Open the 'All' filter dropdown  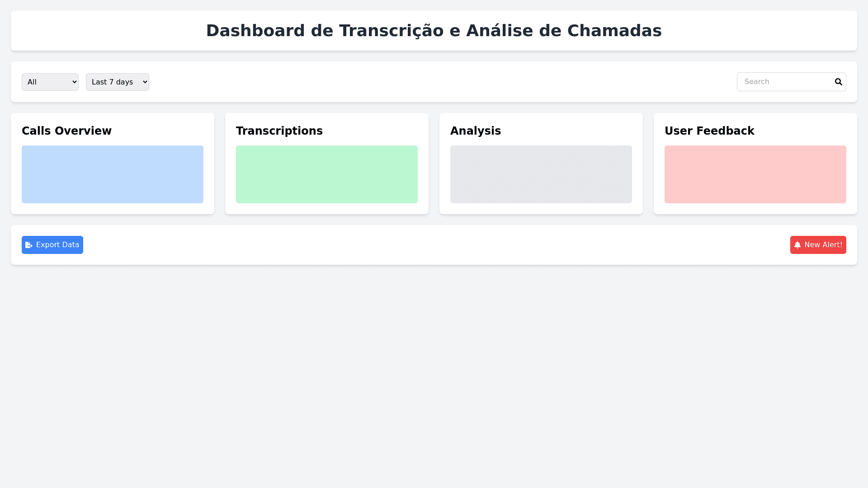pyautogui.click(x=50, y=82)
